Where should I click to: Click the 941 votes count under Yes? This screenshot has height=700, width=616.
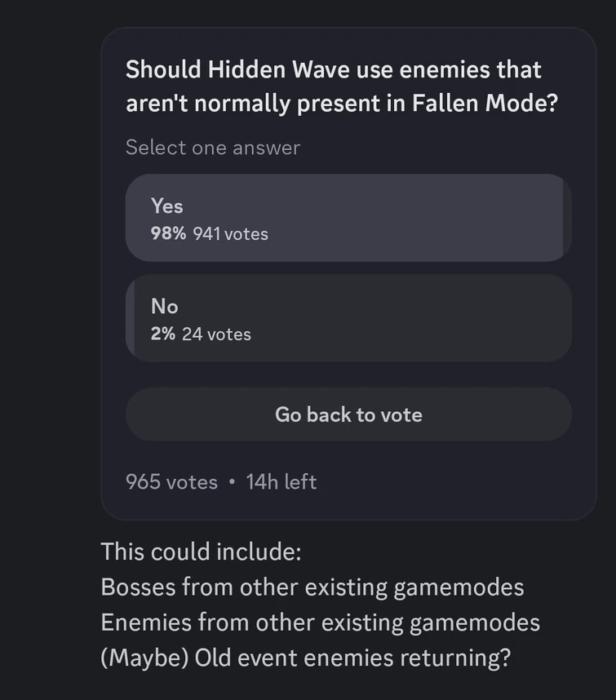point(230,234)
